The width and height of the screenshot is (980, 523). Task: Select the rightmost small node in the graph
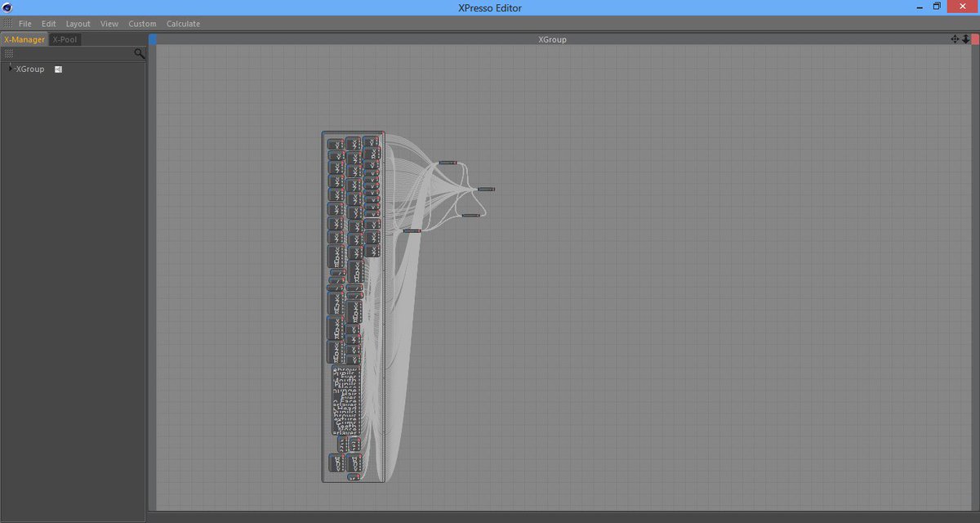486,190
